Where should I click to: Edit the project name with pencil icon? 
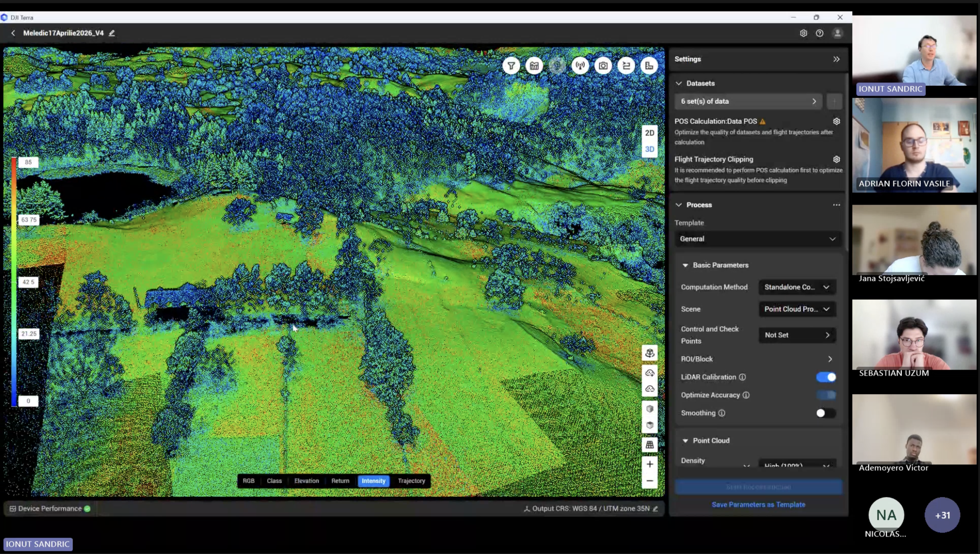(112, 33)
